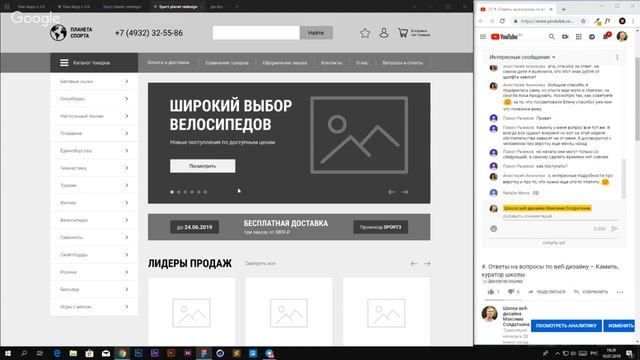Click the YouTube logo

click(x=504, y=37)
